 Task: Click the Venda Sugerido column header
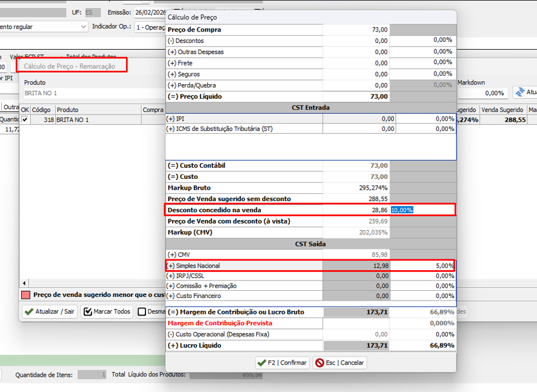pos(503,110)
